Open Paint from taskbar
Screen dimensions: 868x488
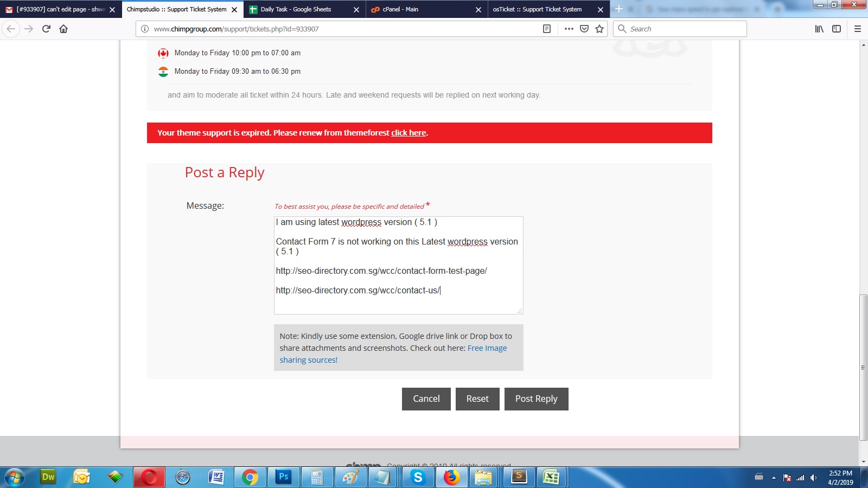pos(351,477)
